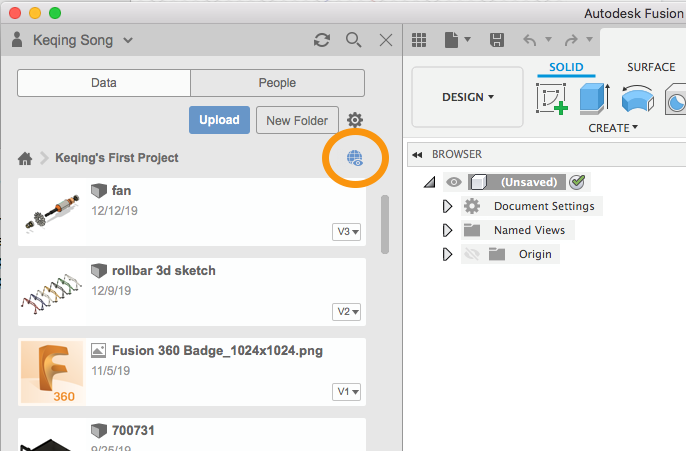Open the CREATE menu dropdown
Screen dimensions: 686x451
613,128
